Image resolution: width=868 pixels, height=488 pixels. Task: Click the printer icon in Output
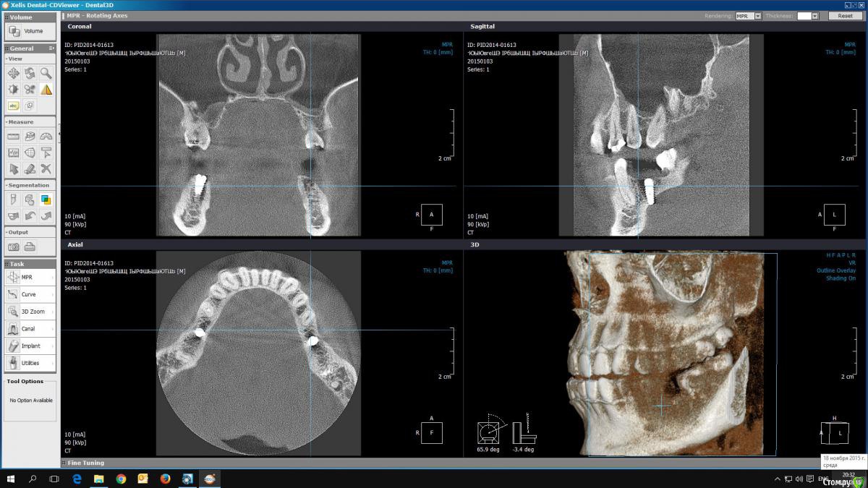pos(30,247)
